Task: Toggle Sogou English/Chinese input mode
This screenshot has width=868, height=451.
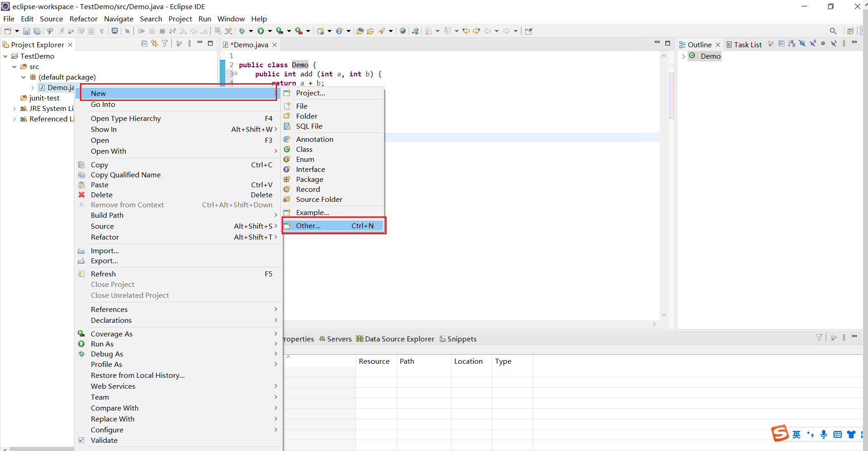Action: tap(796, 434)
